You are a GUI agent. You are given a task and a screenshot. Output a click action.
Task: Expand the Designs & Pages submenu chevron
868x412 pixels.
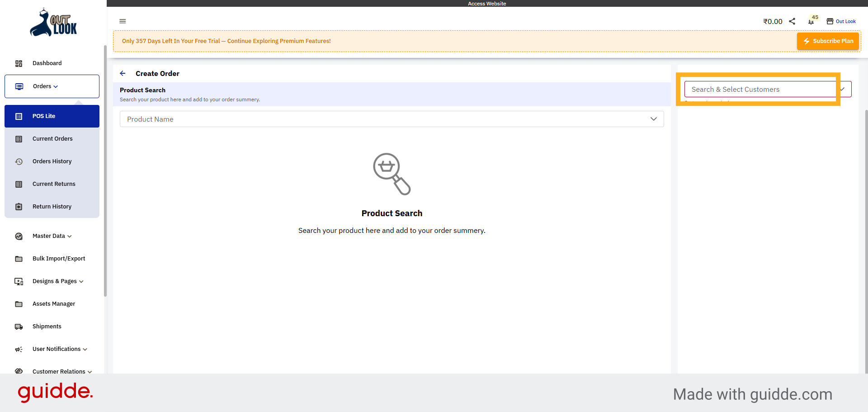point(81,282)
